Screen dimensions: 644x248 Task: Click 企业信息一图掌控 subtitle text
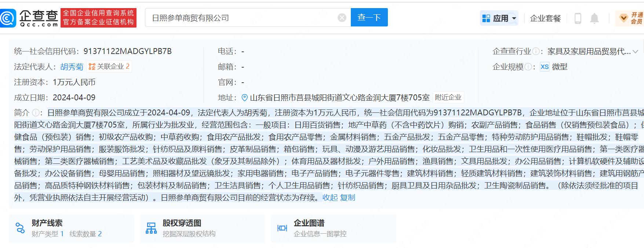pos(320,234)
